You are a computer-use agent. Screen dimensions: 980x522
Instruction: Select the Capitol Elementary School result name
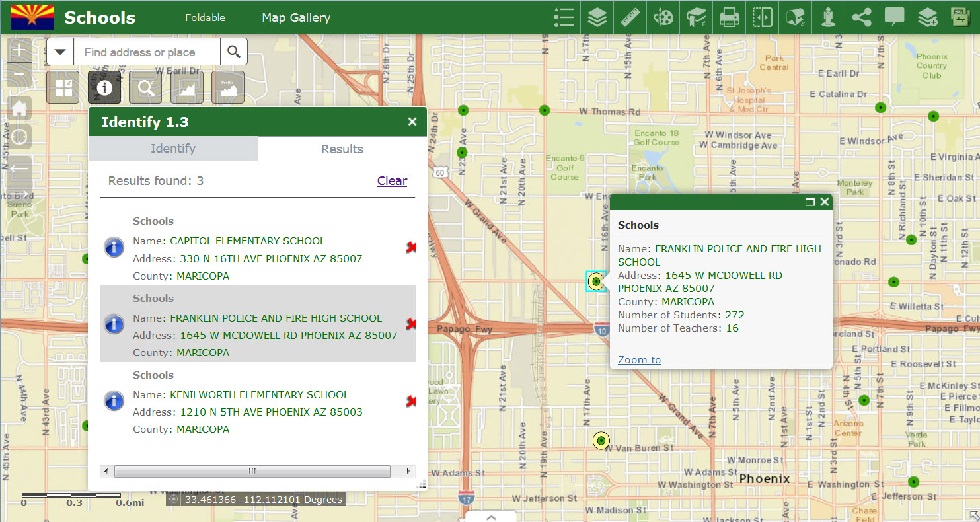[248, 241]
